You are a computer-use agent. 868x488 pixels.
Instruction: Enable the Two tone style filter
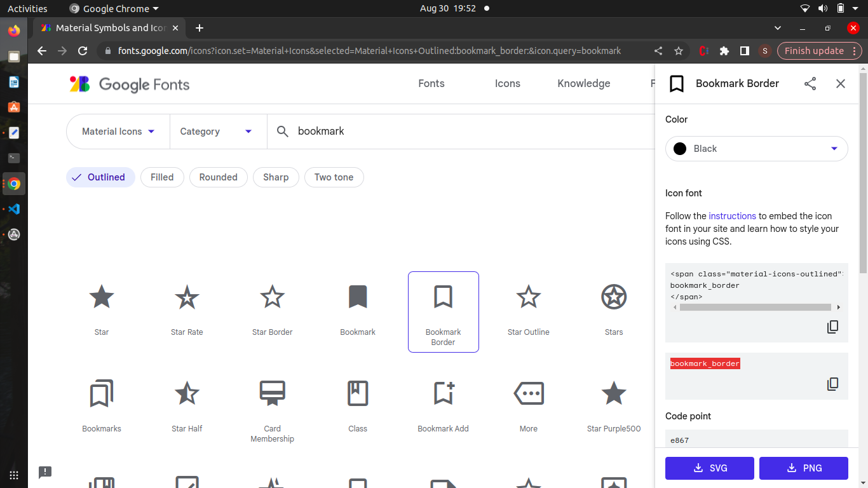pyautogui.click(x=334, y=177)
